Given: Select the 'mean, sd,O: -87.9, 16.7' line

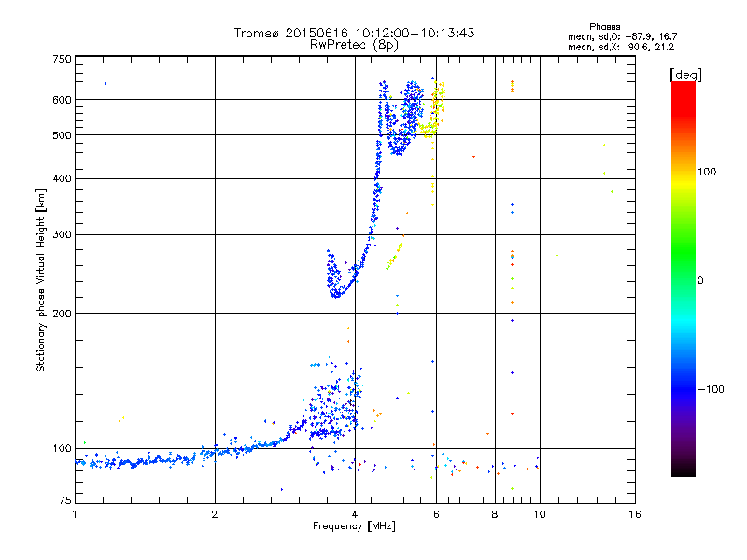Looking at the screenshot, I should (622, 36).
